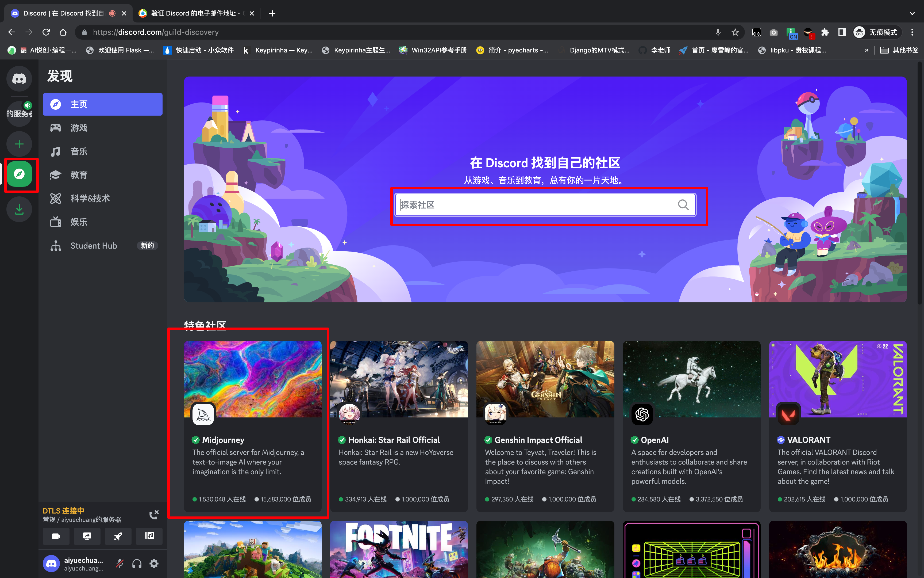Reload the page in the browser
924x578 pixels.
pos(46,32)
